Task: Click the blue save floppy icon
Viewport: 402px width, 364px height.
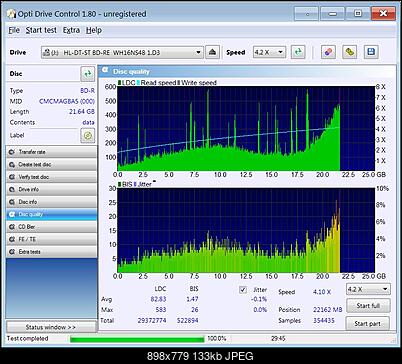Action: [x=371, y=52]
